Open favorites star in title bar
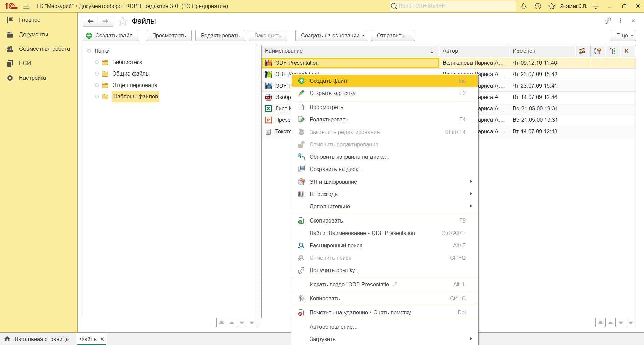644x345 pixels. (x=552, y=6)
